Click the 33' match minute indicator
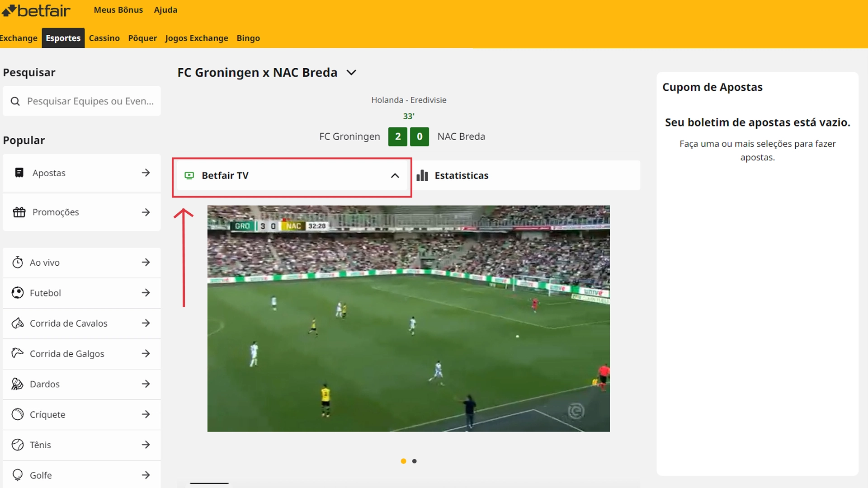 click(409, 116)
